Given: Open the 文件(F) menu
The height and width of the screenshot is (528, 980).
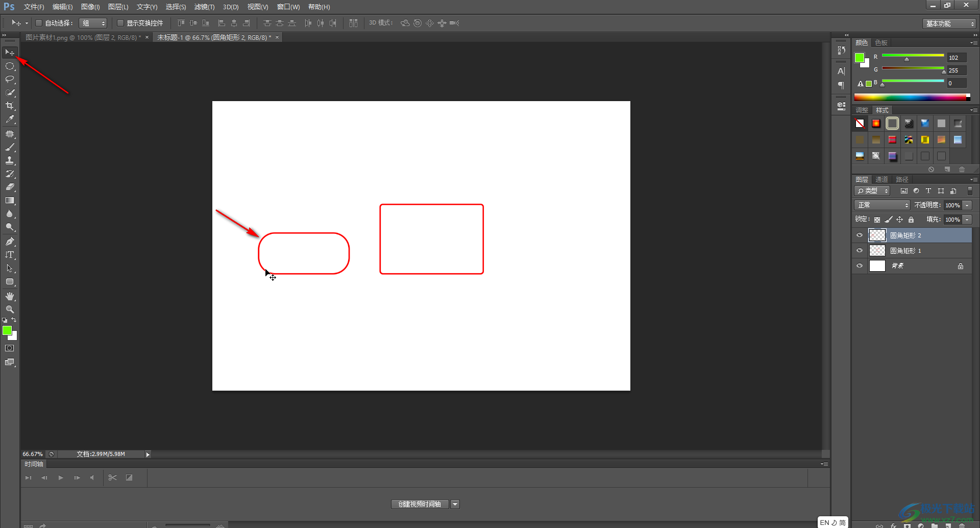Looking at the screenshot, I should 34,7.
